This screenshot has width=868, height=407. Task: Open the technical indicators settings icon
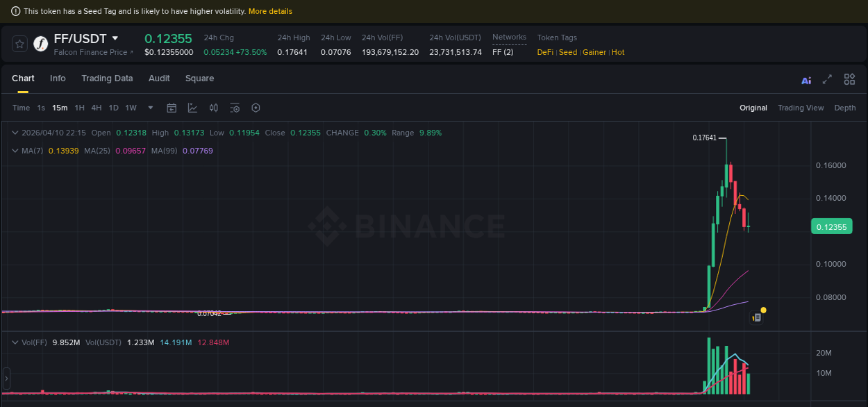tap(234, 108)
